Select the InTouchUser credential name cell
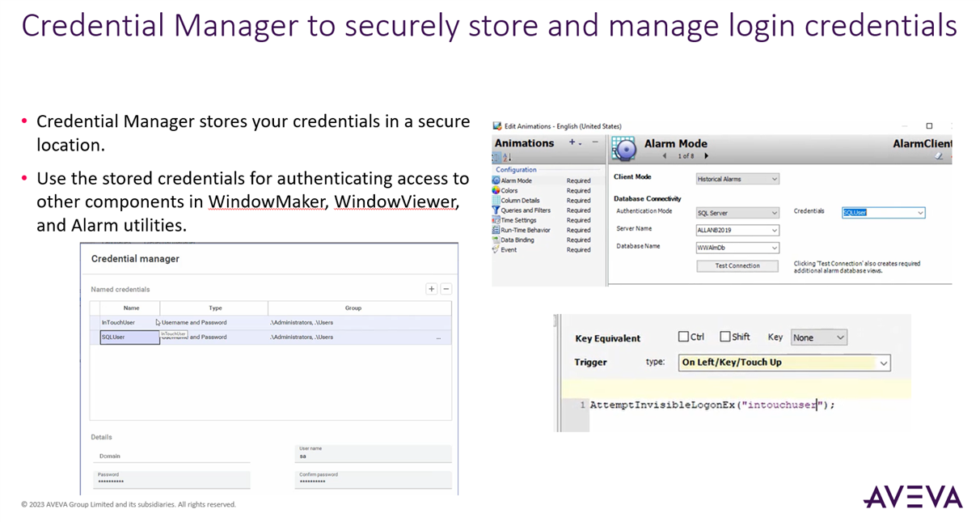This screenshot has width=980, height=522. click(x=130, y=322)
